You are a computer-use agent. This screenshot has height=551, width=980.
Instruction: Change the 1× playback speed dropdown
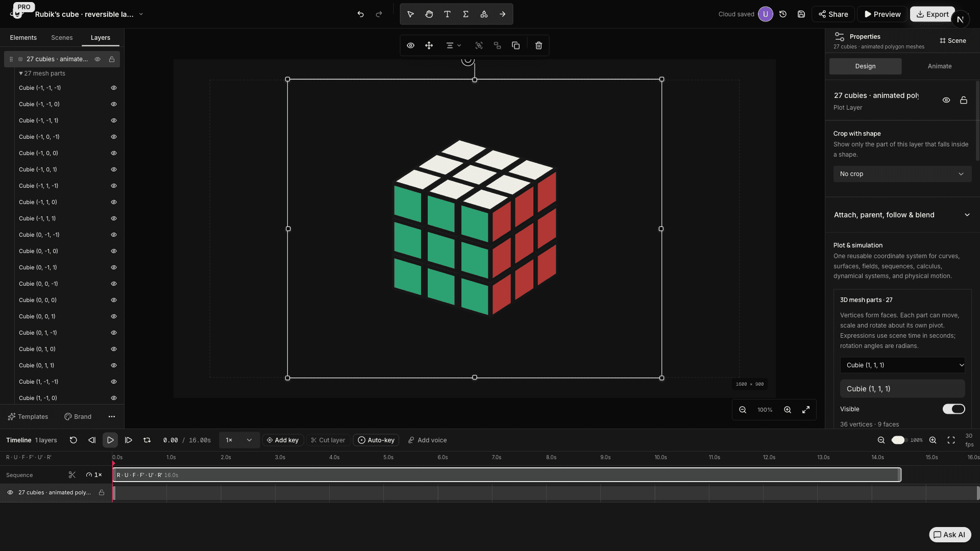(x=238, y=440)
